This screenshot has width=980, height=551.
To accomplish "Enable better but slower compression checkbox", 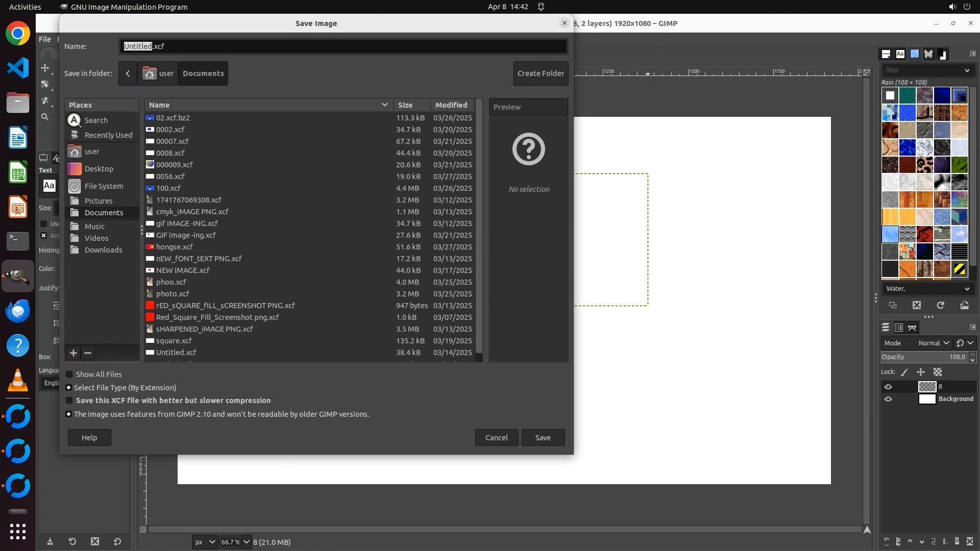I will click(69, 400).
